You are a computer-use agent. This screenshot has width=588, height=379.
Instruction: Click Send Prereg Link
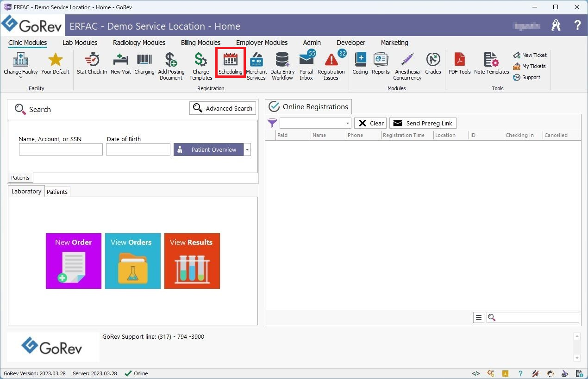tap(423, 123)
